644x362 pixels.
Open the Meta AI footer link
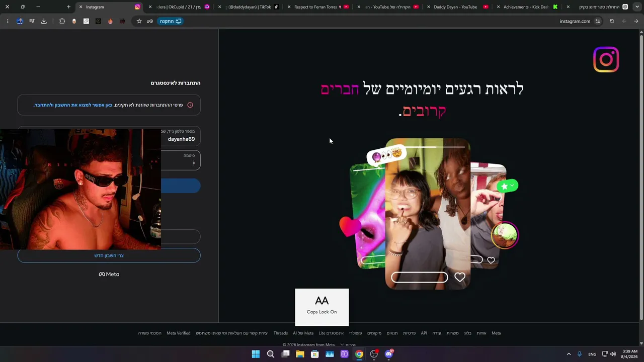tap(303, 333)
